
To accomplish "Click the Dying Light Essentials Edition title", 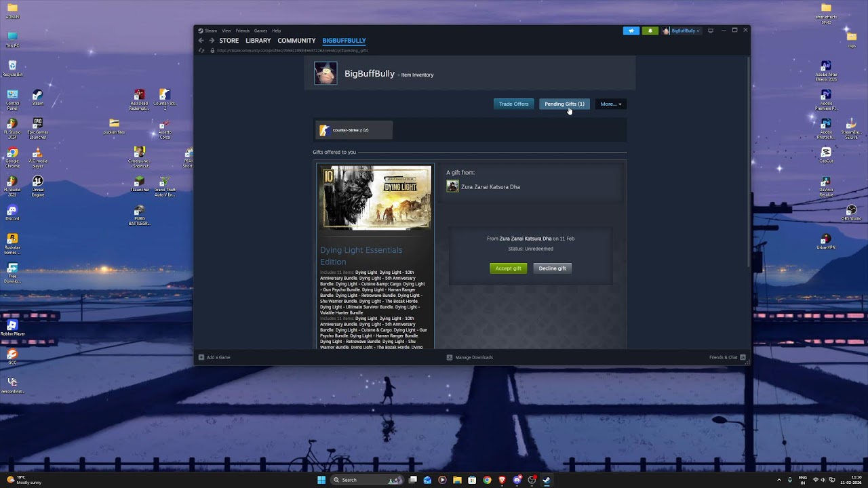I will coord(361,256).
